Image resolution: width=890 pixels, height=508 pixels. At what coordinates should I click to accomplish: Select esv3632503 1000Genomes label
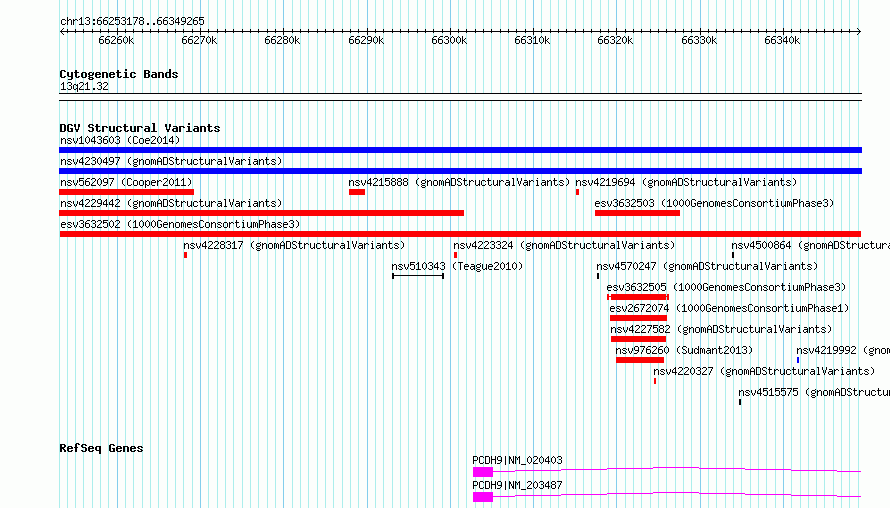pos(714,203)
